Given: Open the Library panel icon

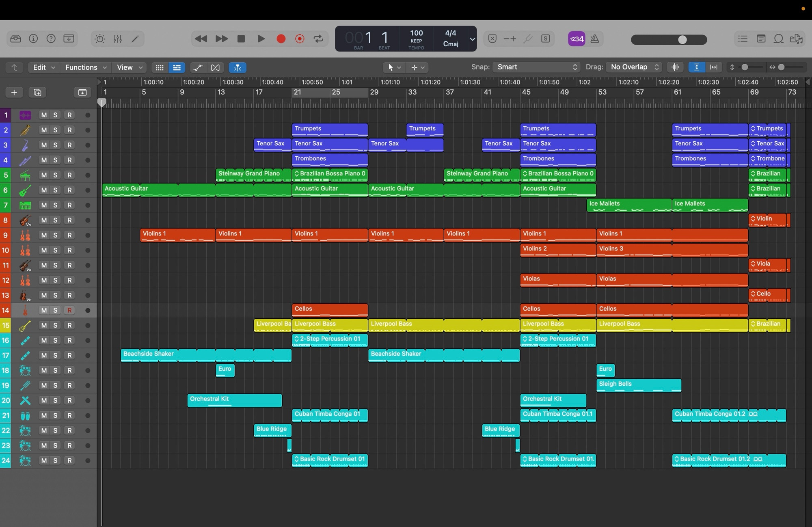Looking at the screenshot, I should (x=15, y=39).
